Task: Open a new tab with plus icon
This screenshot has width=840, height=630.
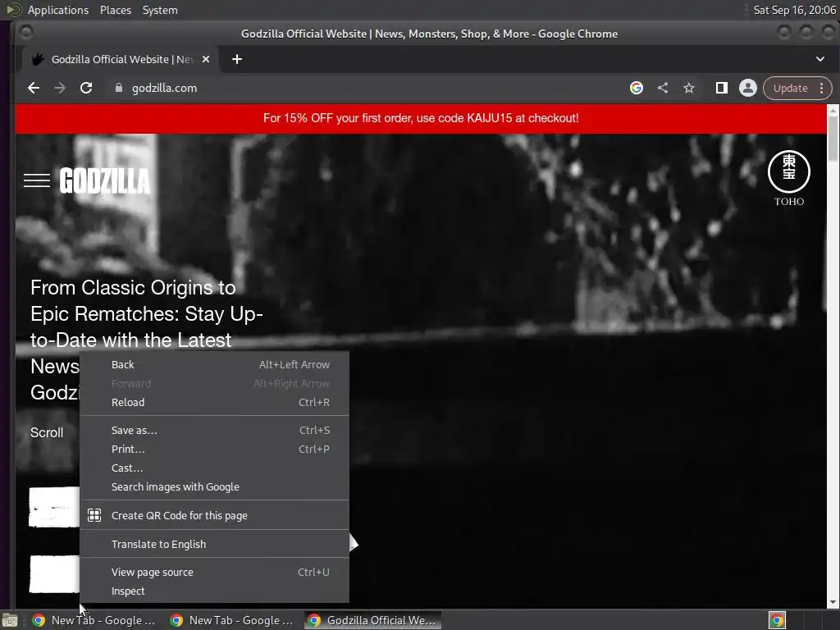Action: click(x=237, y=59)
